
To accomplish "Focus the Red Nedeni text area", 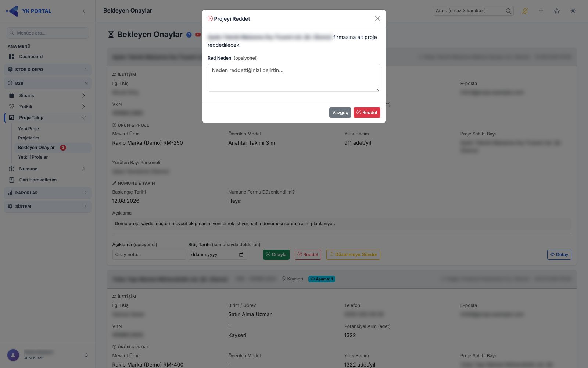I will [x=294, y=78].
